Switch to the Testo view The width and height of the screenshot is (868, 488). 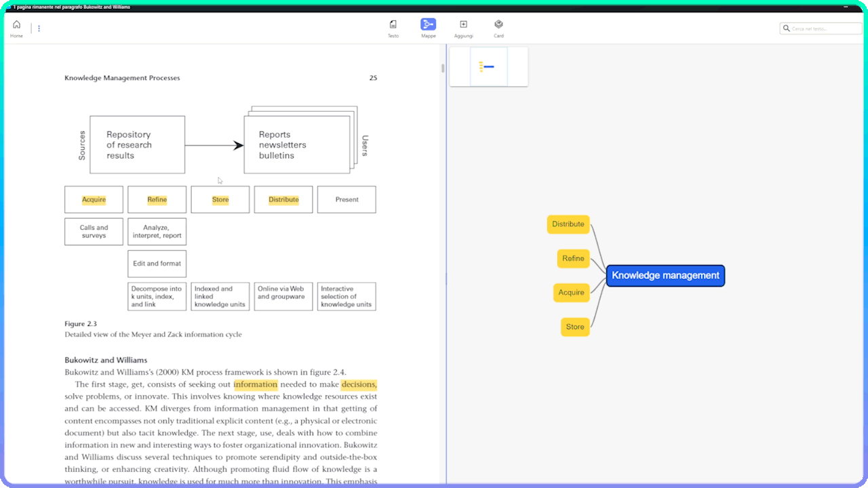click(x=393, y=25)
